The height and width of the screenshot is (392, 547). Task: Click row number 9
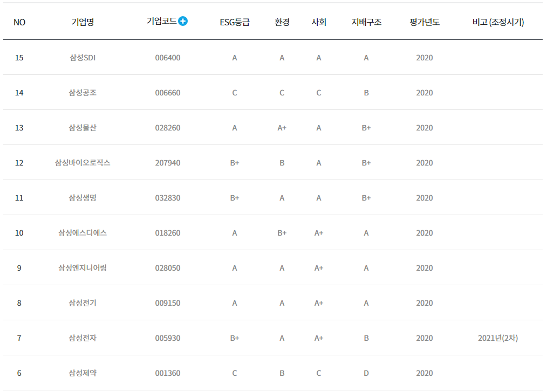[x=19, y=268]
